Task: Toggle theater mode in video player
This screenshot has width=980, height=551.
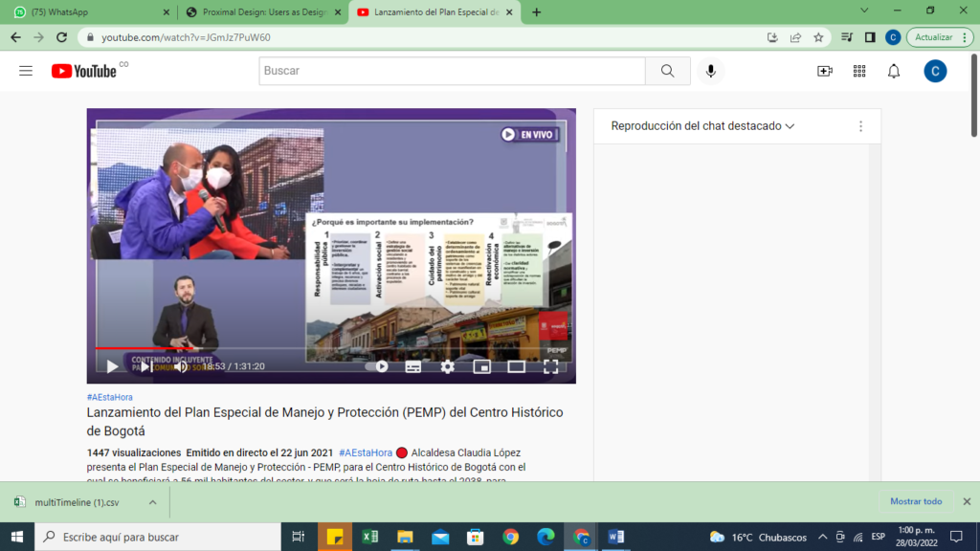Action: [516, 366]
